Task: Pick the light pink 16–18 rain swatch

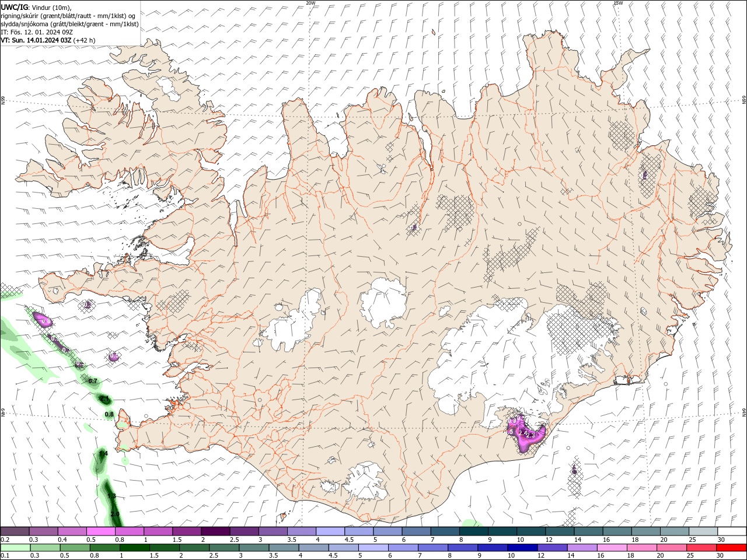Action: pyautogui.click(x=612, y=548)
